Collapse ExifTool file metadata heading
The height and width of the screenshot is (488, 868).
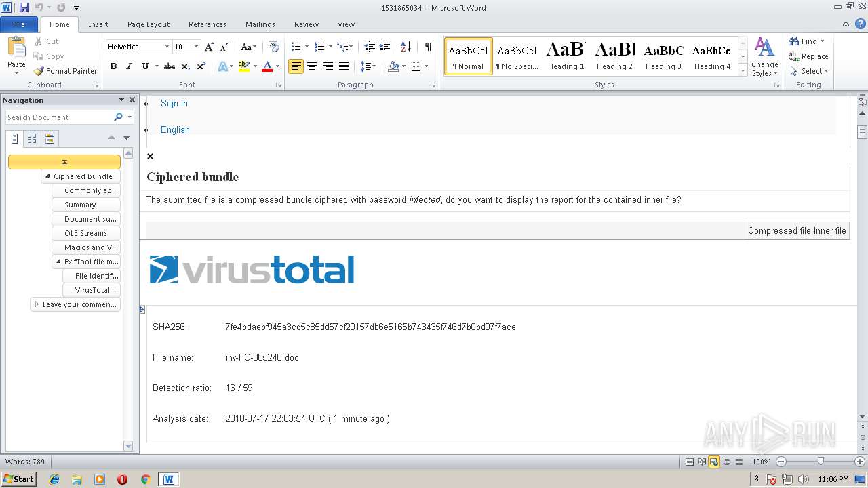click(x=58, y=262)
